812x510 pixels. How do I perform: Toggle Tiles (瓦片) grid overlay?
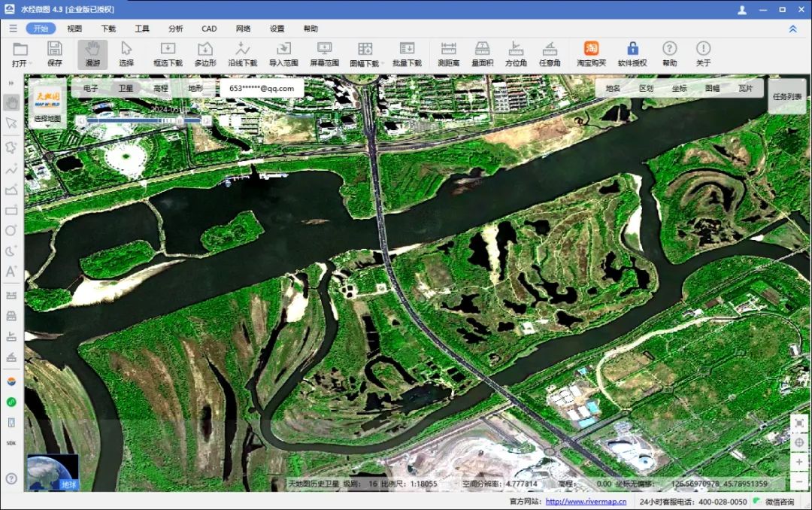746,88
